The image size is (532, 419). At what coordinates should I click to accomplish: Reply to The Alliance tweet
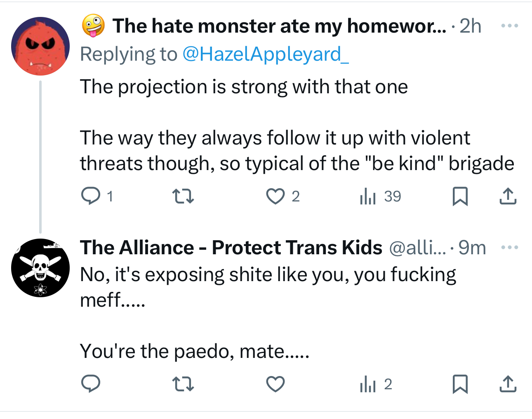(x=91, y=384)
